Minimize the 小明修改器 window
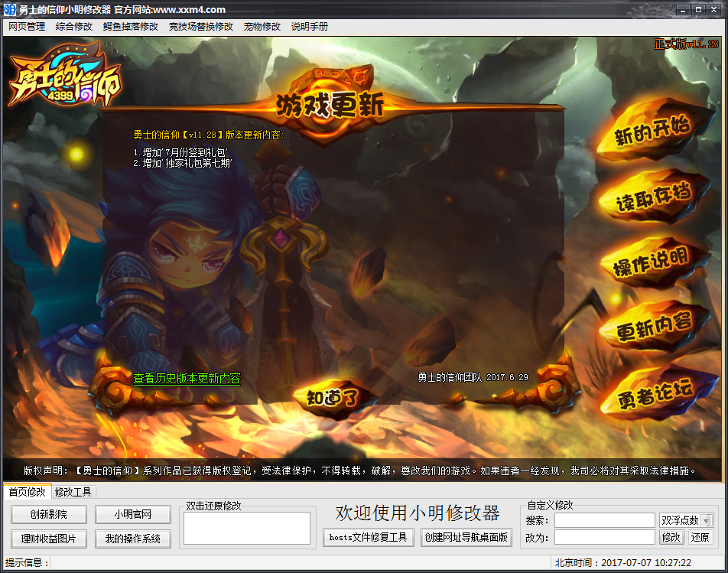 tap(683, 10)
